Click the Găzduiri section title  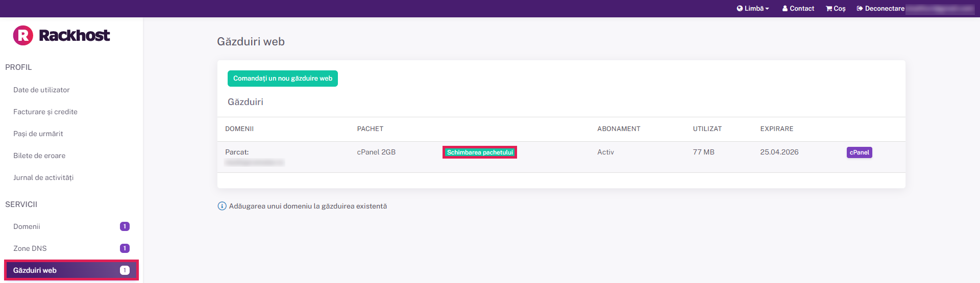246,102
